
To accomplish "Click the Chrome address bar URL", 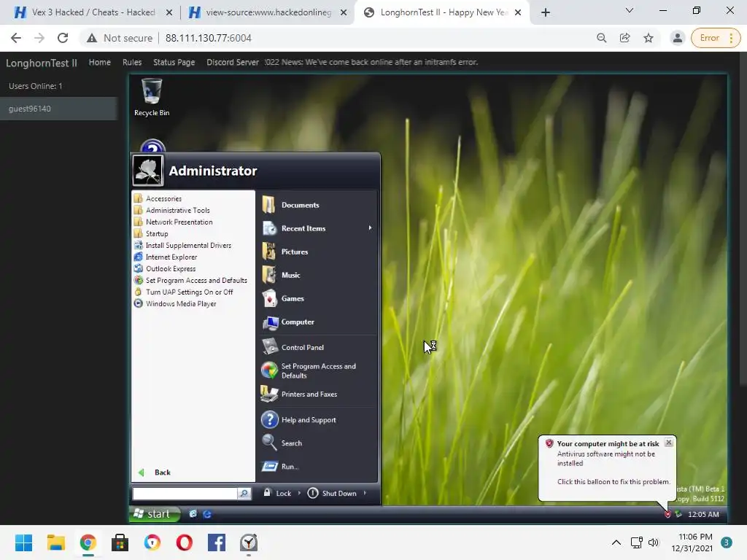I will point(208,38).
